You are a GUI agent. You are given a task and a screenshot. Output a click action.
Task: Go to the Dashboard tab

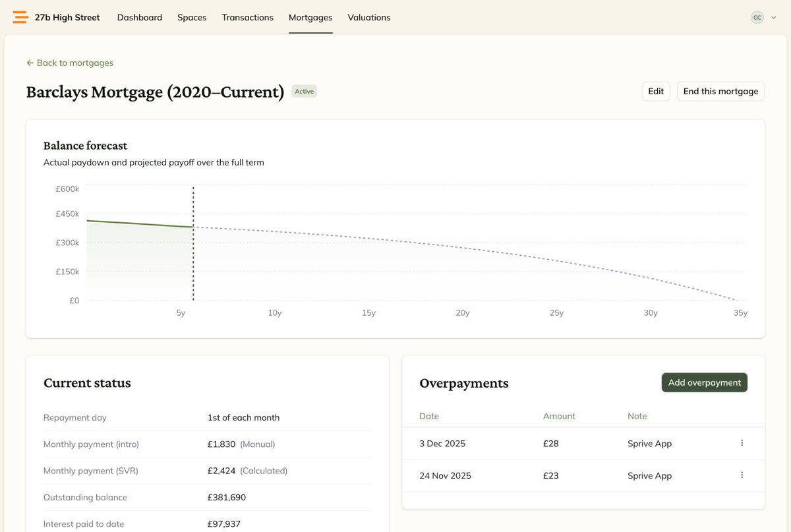[140, 18]
